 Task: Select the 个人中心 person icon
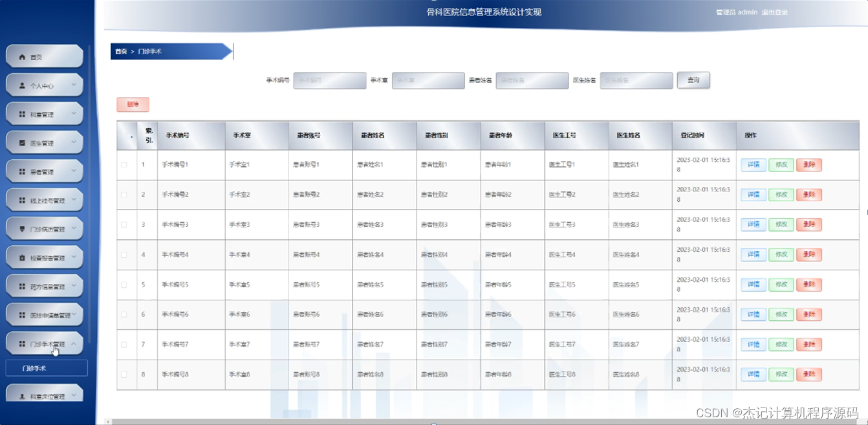tap(22, 85)
